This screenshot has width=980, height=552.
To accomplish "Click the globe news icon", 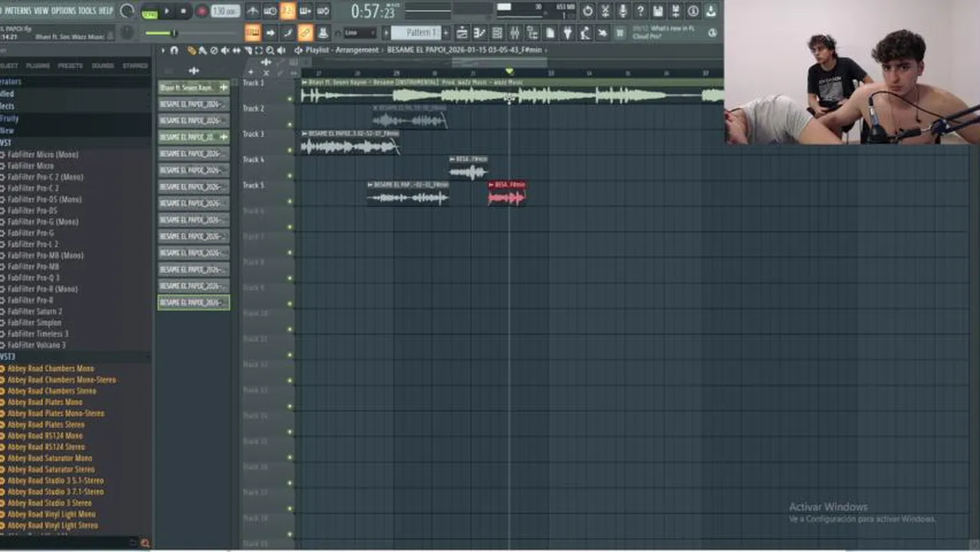I will (x=713, y=33).
